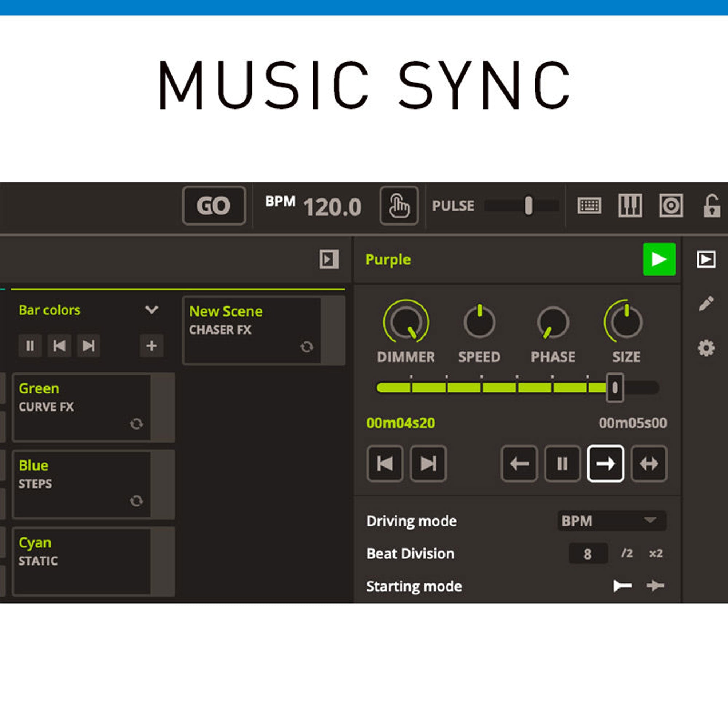Tap the BPM tap-tempo hand icon
Screen dimensions: 728x728
399,206
